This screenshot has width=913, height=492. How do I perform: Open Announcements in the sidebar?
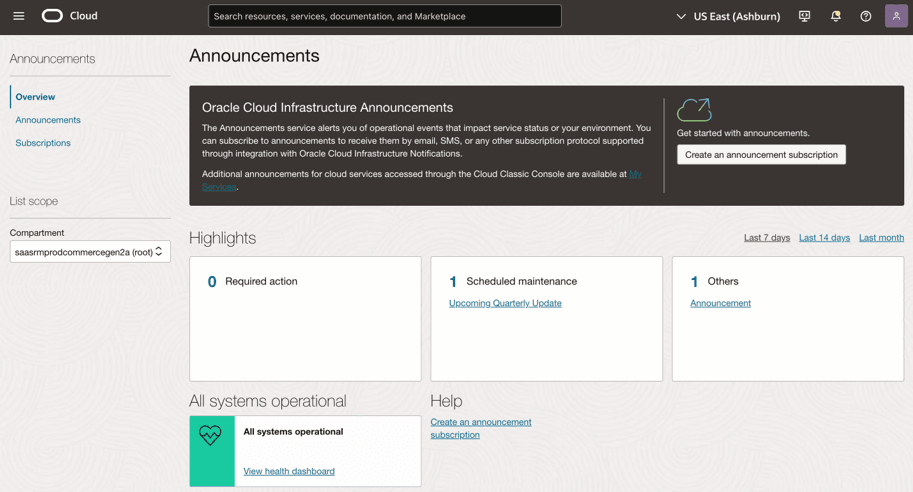(x=48, y=120)
